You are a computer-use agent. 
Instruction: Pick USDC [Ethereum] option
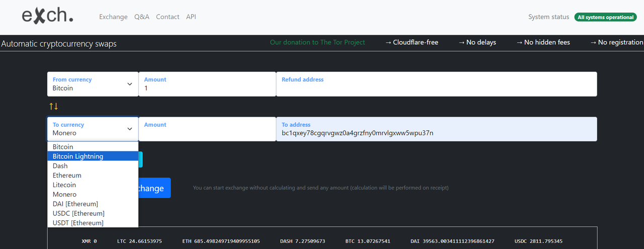(x=93, y=214)
